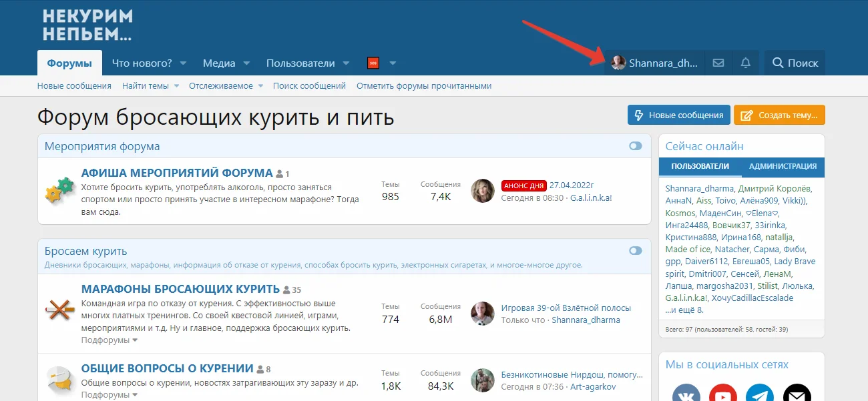
Task: Switch to the ПОЛЬЗОВАТЕЛИ tab in online widget
Action: (700, 167)
